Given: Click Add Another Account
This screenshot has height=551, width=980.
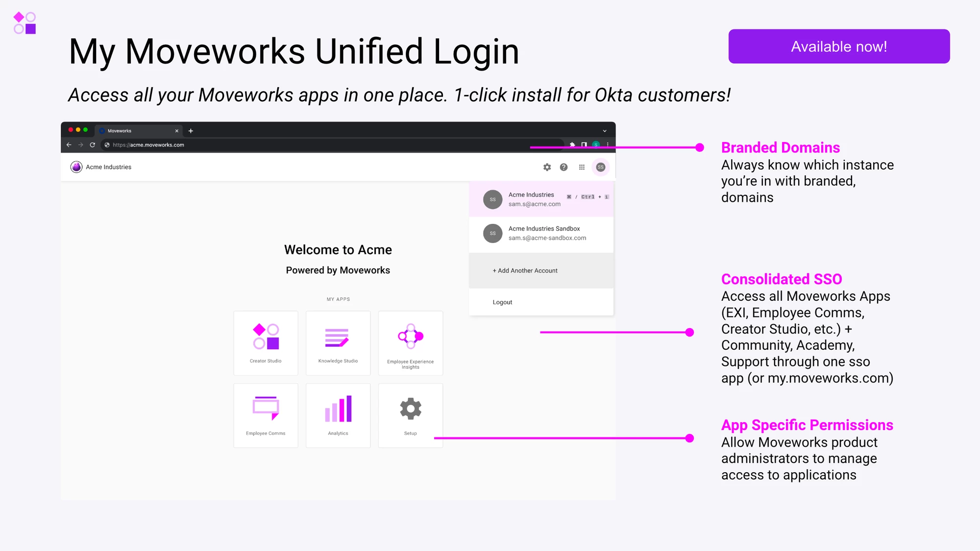Looking at the screenshot, I should click(525, 270).
